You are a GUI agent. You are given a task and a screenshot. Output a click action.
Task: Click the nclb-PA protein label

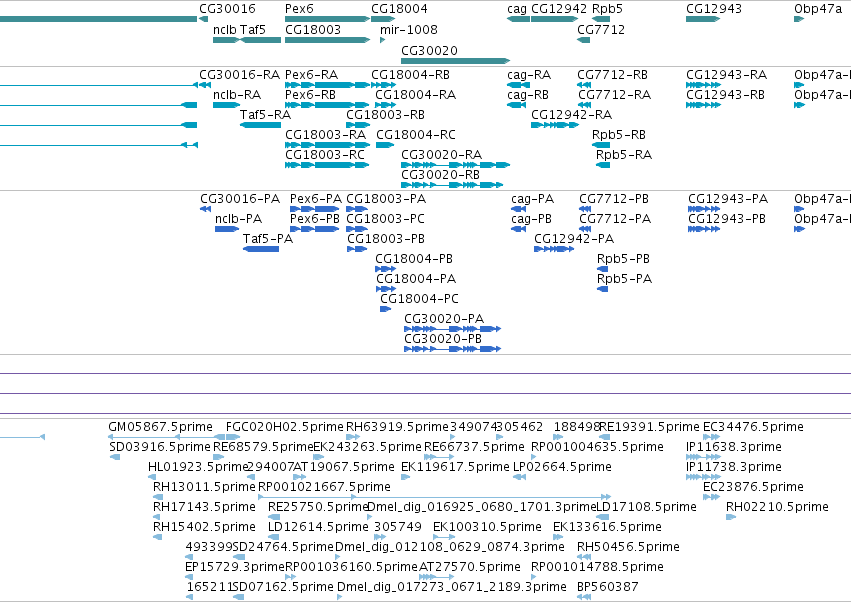[238, 219]
